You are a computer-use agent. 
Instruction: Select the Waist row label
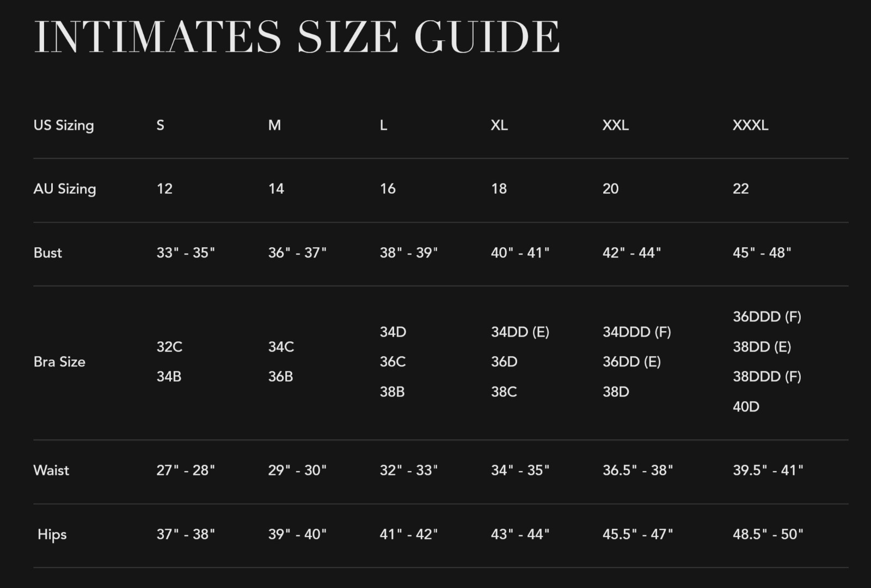(x=51, y=470)
